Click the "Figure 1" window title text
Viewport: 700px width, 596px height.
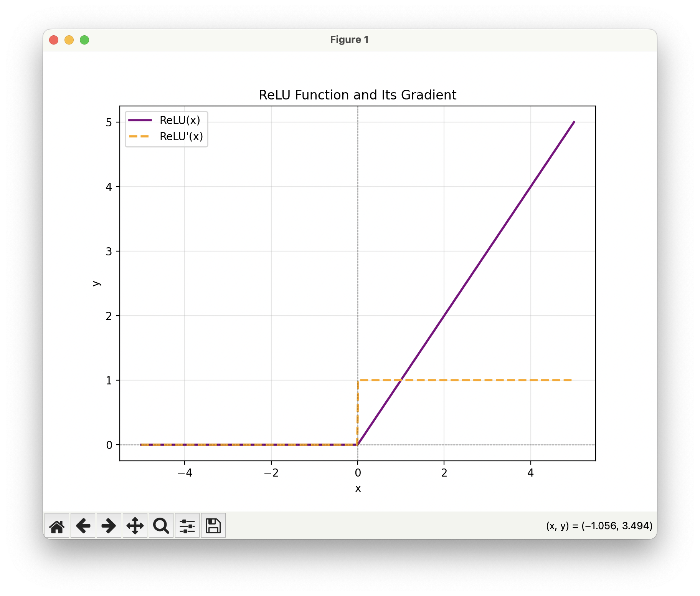point(349,40)
